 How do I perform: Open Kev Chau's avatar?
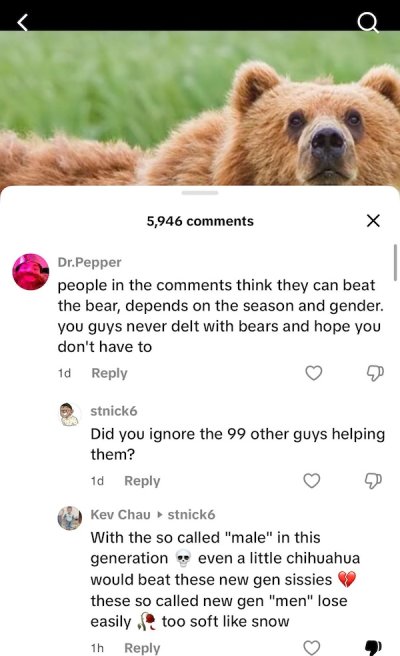(x=69, y=518)
